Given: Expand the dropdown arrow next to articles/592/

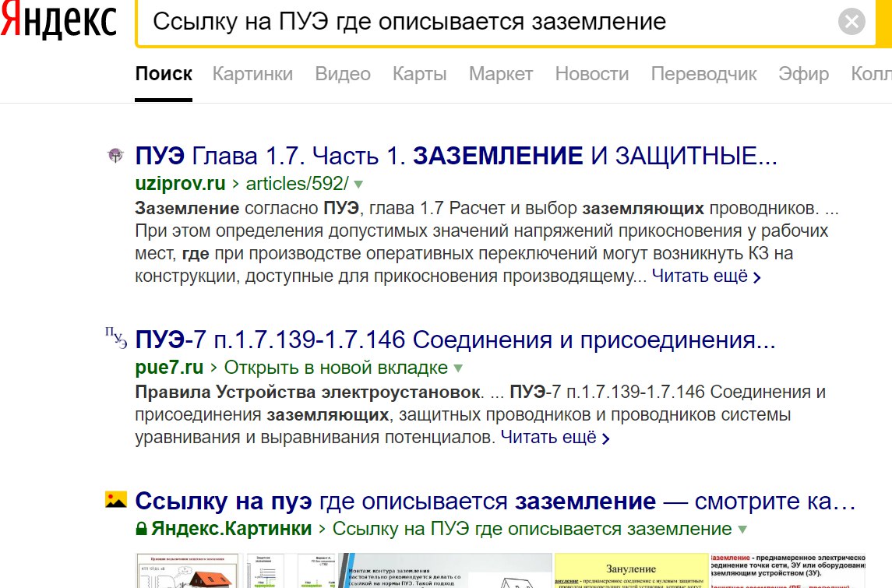Looking at the screenshot, I should coord(358,185).
